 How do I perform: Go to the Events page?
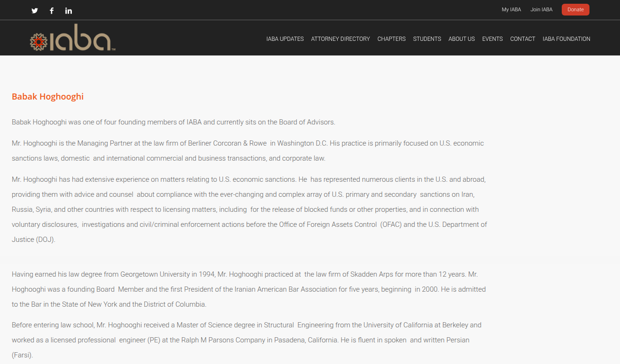pyautogui.click(x=492, y=39)
